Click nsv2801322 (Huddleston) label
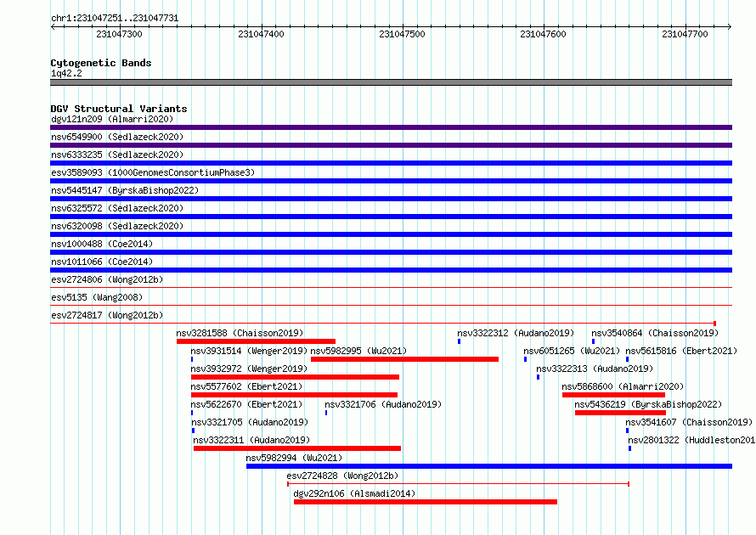756x535 pixels. [x=691, y=440]
